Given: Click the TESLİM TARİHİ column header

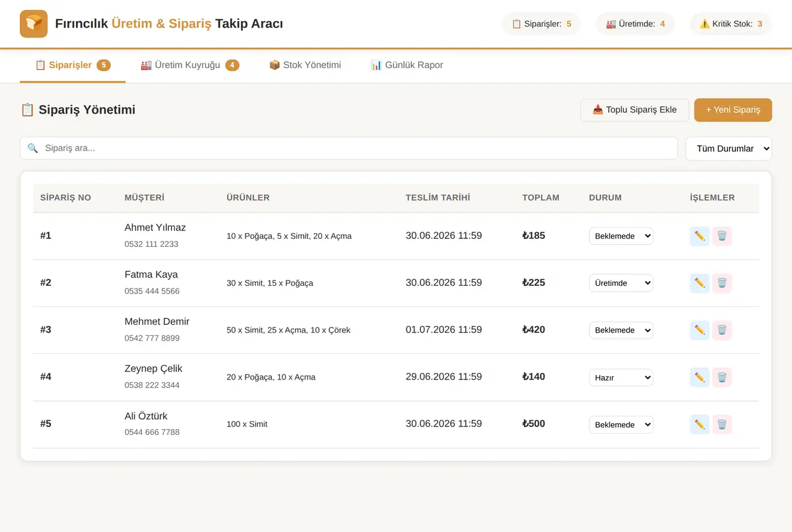Looking at the screenshot, I should click(x=438, y=197).
